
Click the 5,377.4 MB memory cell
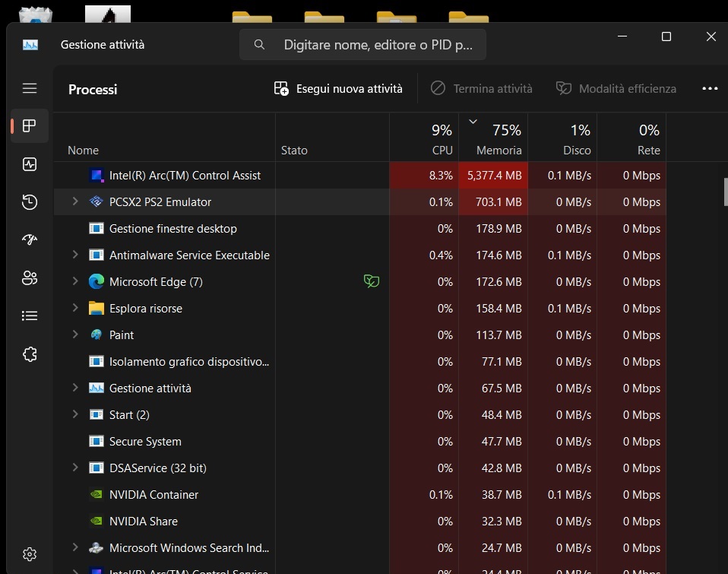(493, 175)
